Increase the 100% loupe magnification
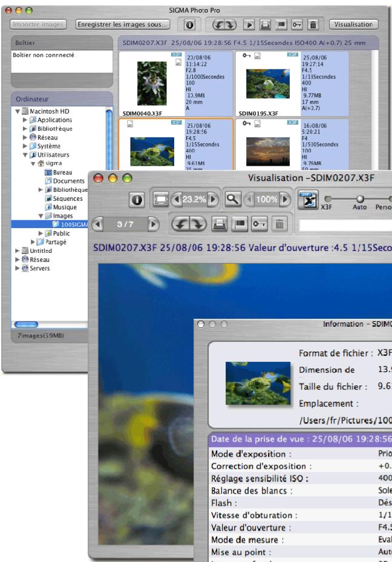392x562 pixels. pyautogui.click(x=285, y=199)
